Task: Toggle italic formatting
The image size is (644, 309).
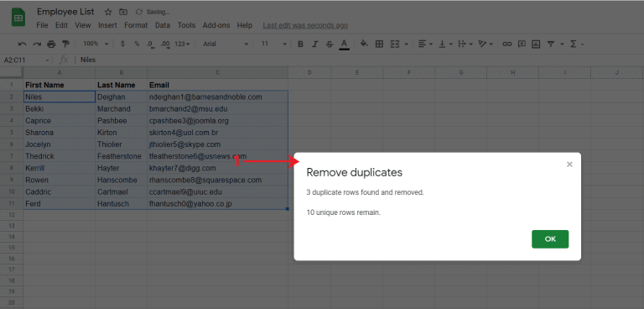Action: tap(315, 44)
